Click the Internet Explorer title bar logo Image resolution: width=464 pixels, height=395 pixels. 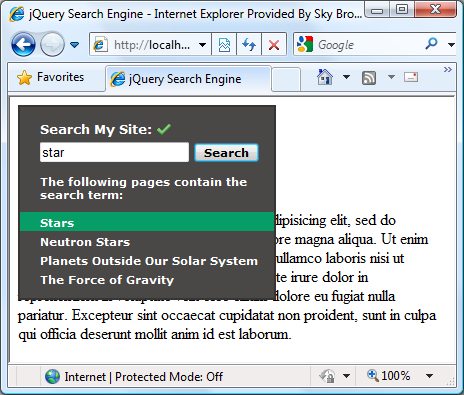pos(17,14)
